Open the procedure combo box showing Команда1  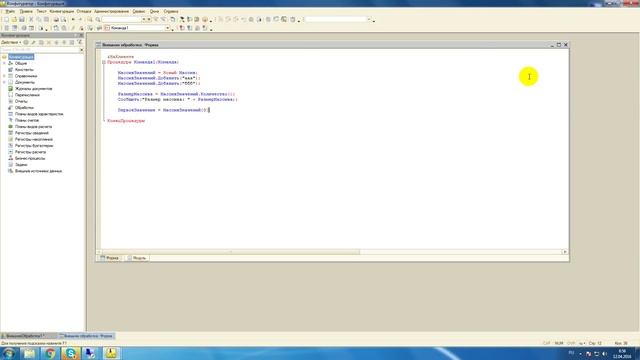(167, 28)
